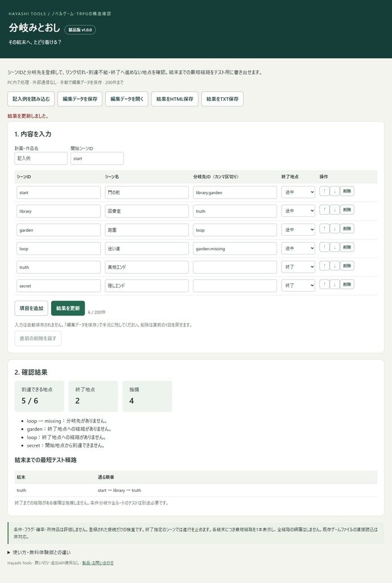Image resolution: width=392 pixels, height=583 pixels.
Task: Delete the secret row
Action: 347,285
